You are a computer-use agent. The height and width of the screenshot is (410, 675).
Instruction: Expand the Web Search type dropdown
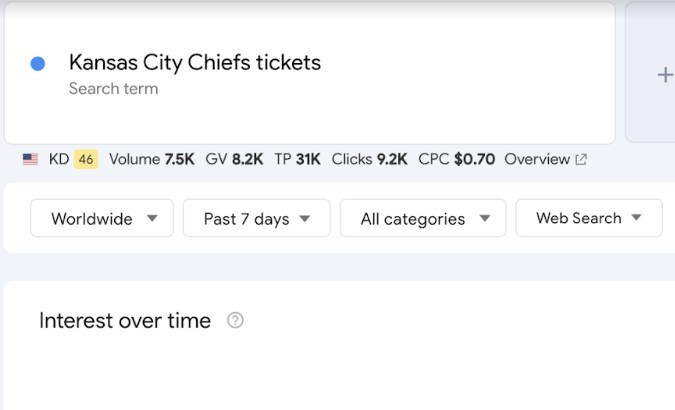pos(588,218)
